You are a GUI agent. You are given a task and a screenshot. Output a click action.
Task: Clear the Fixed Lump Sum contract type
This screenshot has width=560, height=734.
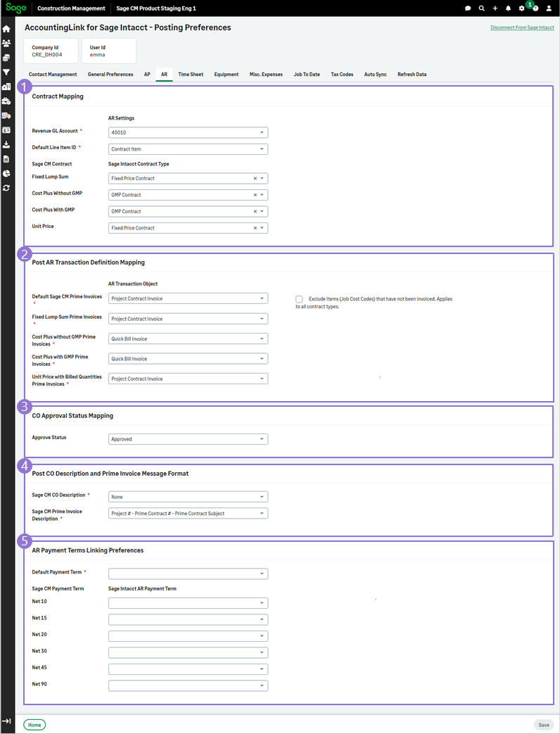tap(255, 179)
